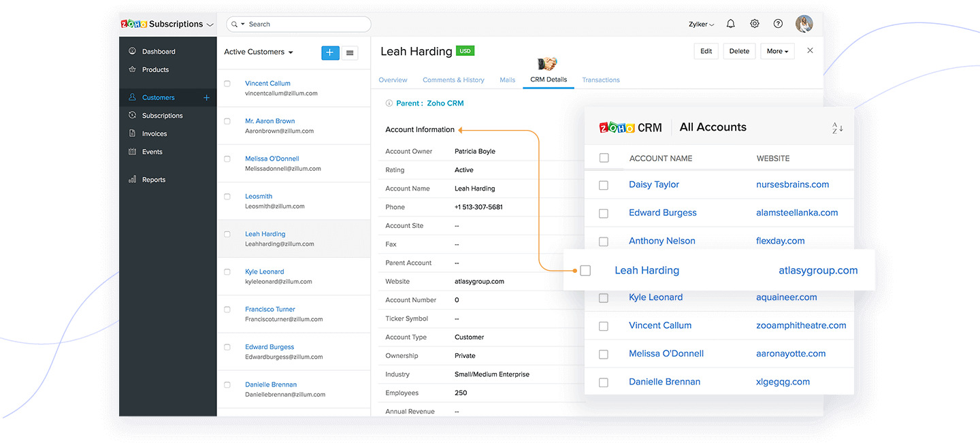Add a customer with the sidebar plus
Image resolution: width=980 pixels, height=443 pixels.
(x=207, y=97)
